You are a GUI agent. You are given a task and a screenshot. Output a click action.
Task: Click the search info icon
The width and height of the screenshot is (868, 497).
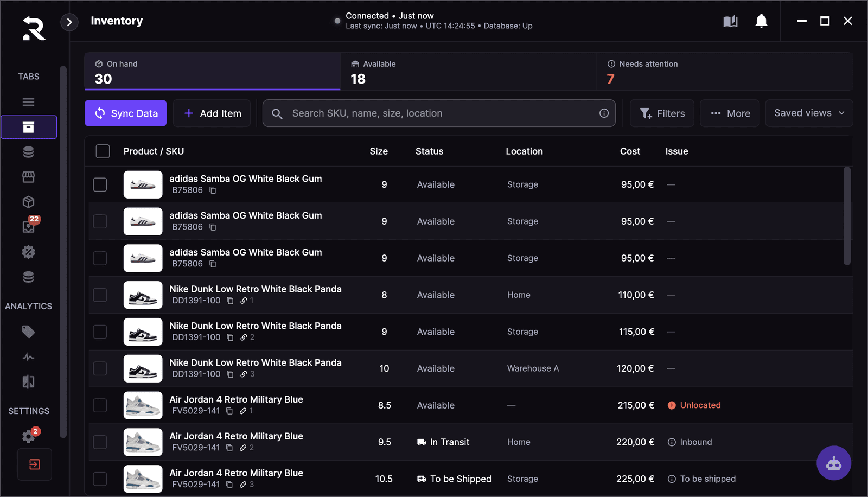(x=604, y=113)
